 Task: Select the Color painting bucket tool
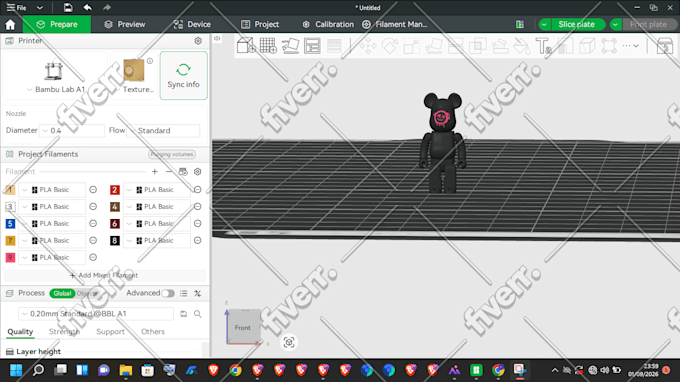pos(522,46)
